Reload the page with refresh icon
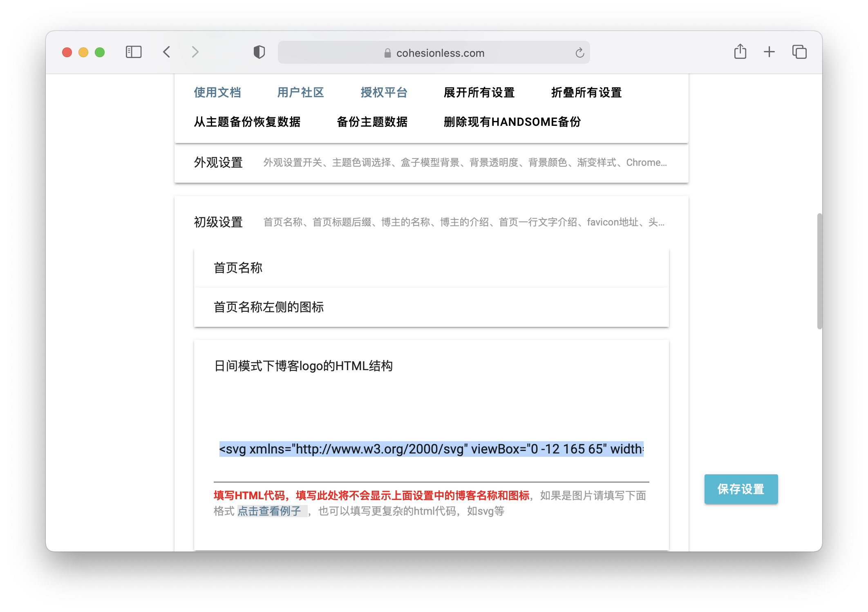 (x=579, y=53)
